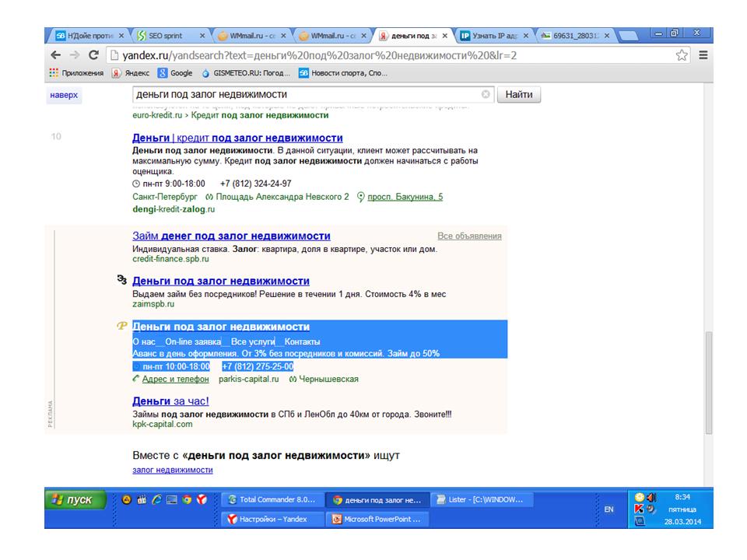Screen dimensions: 747x560
Task: Click the zaimspb.ru ad favicon
Action: point(122,279)
